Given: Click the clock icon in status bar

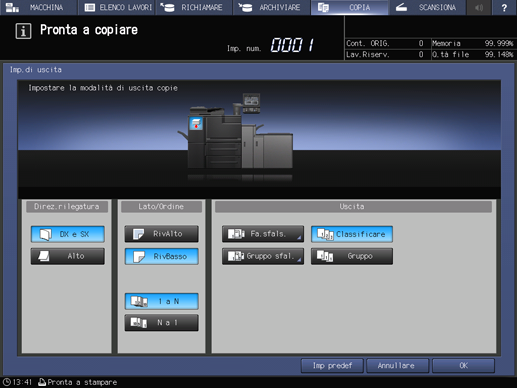Looking at the screenshot, I should click(x=7, y=382).
